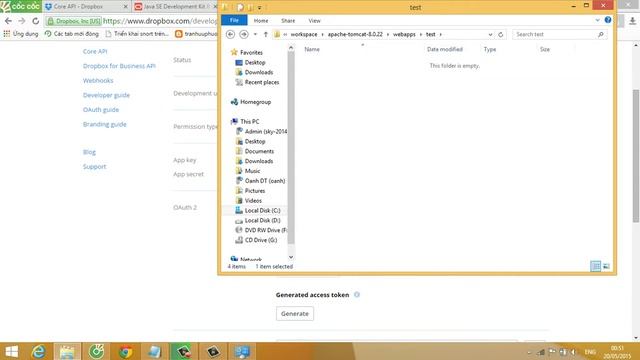This screenshot has width=640, height=360.
Task: Open Core API link in sidebar
Action: pos(95,51)
